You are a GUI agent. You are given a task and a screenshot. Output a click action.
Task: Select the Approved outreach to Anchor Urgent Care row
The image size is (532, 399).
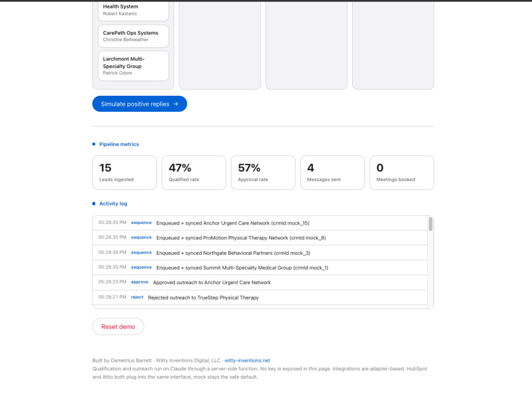click(x=260, y=282)
